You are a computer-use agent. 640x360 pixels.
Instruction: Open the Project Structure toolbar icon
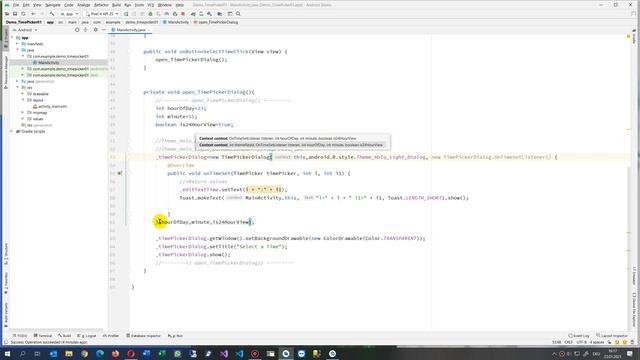click(220, 14)
